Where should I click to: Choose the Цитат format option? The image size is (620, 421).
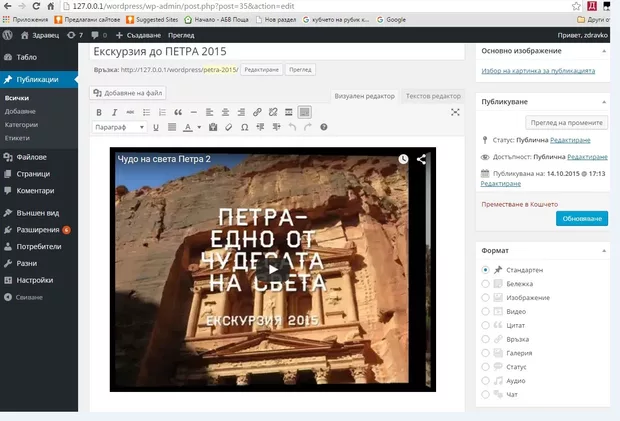tap(486, 326)
